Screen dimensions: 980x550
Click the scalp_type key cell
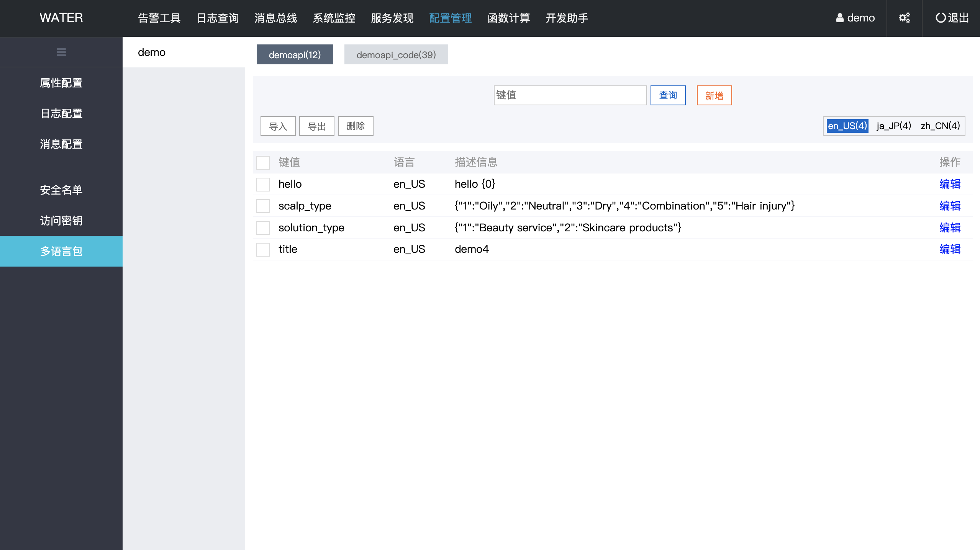[x=305, y=206]
